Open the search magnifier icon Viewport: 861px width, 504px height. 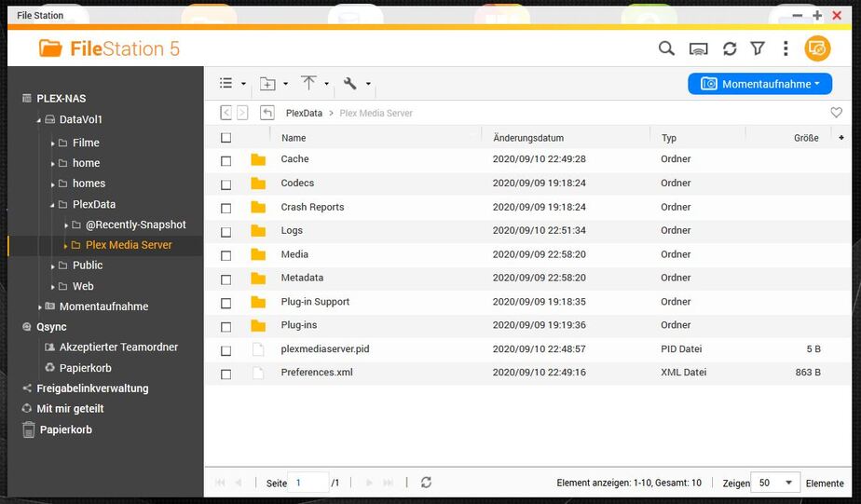[666, 48]
